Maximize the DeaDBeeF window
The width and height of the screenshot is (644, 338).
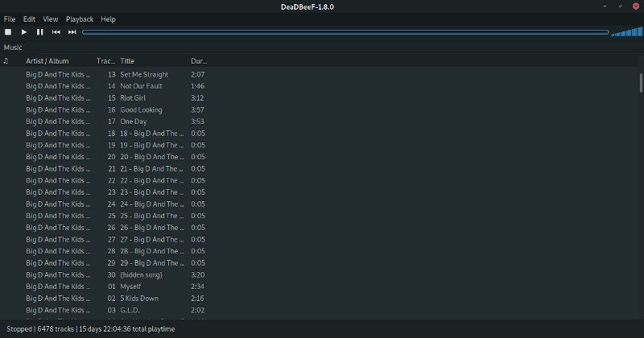620,6
